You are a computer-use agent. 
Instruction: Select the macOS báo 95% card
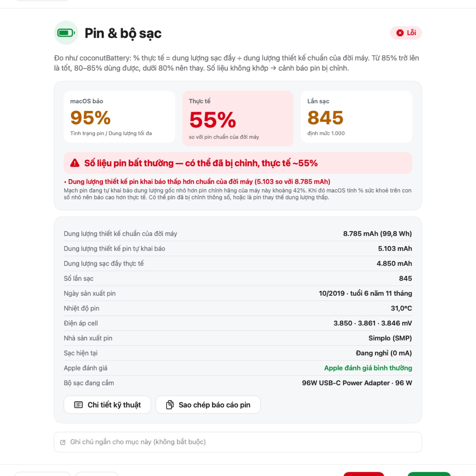click(119, 117)
